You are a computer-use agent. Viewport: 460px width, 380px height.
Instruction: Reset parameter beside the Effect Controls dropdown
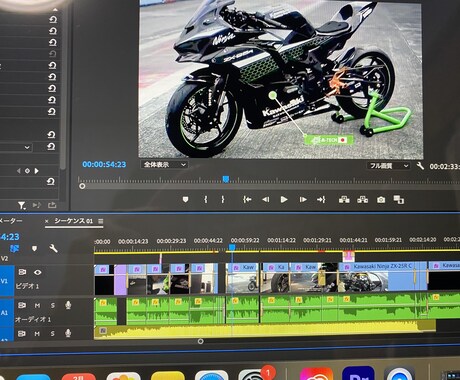click(51, 146)
